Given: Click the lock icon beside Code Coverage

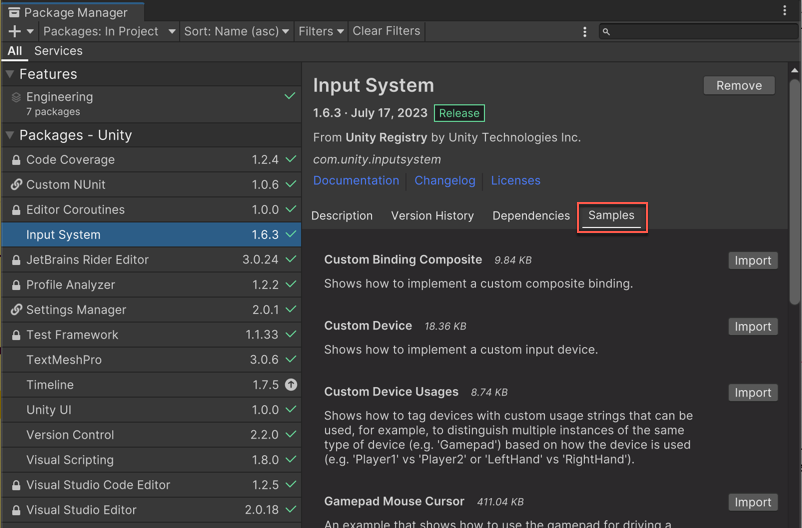Looking at the screenshot, I should [x=16, y=160].
